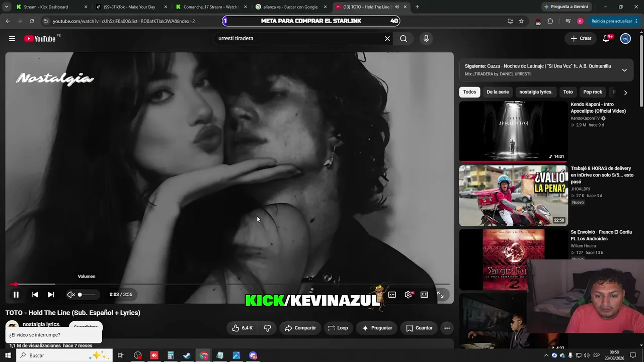Screen dimensions: 644x362
Task: Switch to the alianza vs Google search tab
Action: click(290, 7)
